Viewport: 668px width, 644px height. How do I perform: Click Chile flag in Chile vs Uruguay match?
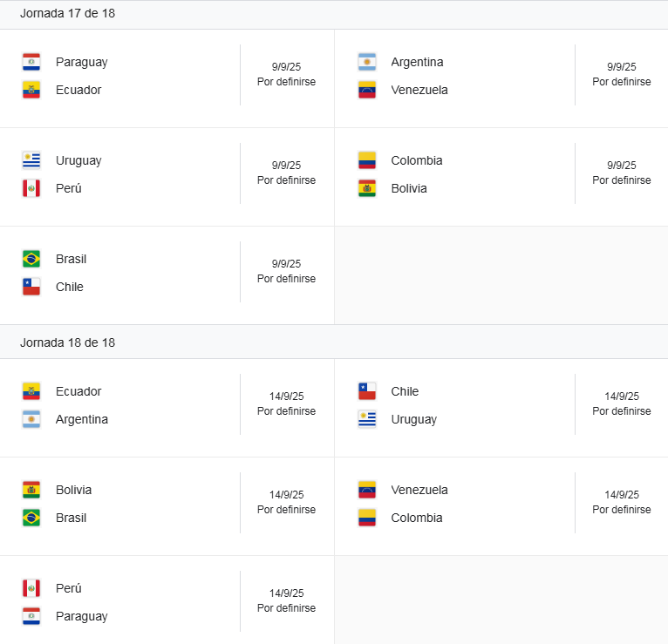(367, 391)
